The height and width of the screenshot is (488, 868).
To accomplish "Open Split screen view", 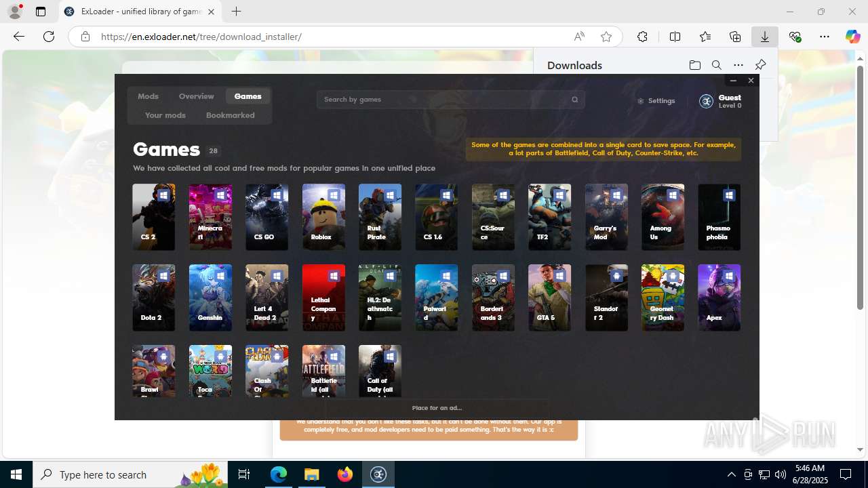I will click(675, 37).
